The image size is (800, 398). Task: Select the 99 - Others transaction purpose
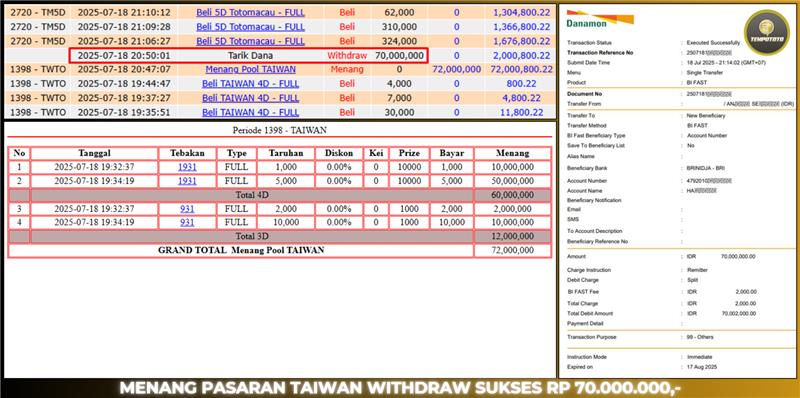700,337
